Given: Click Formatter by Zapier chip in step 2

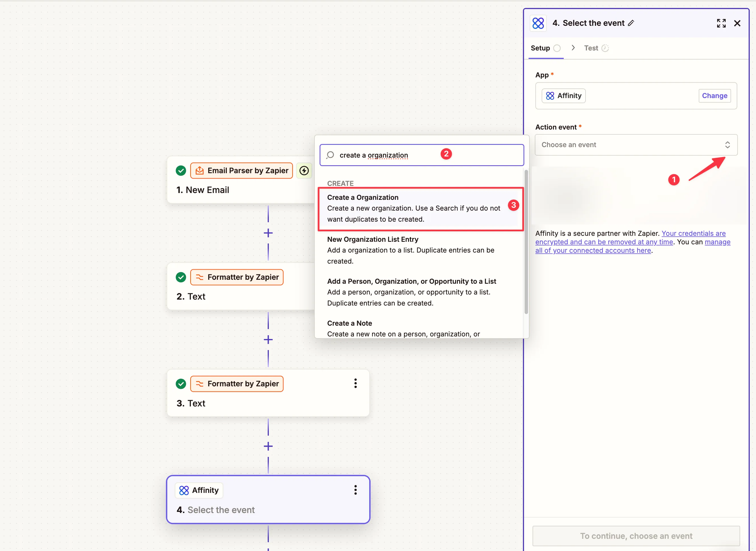Looking at the screenshot, I should point(236,277).
